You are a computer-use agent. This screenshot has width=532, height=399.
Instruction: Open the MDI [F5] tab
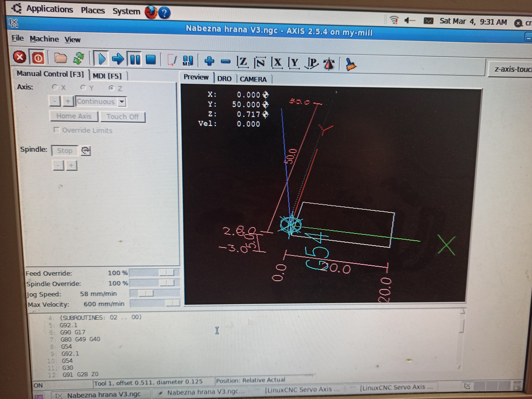coord(107,76)
